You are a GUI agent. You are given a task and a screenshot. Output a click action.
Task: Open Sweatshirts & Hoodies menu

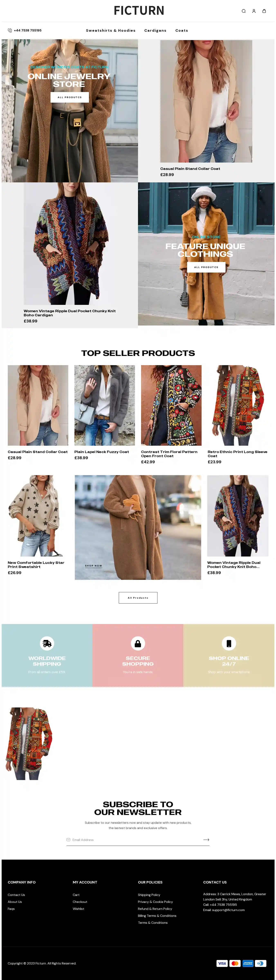point(111,30)
